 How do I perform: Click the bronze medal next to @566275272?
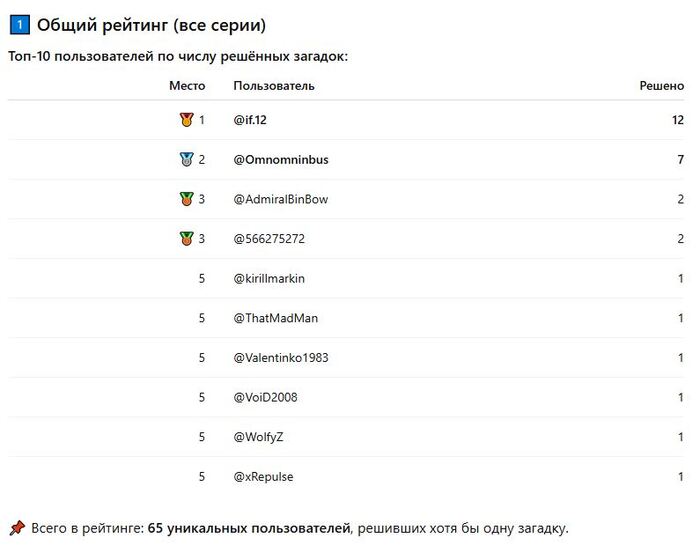[x=186, y=239]
